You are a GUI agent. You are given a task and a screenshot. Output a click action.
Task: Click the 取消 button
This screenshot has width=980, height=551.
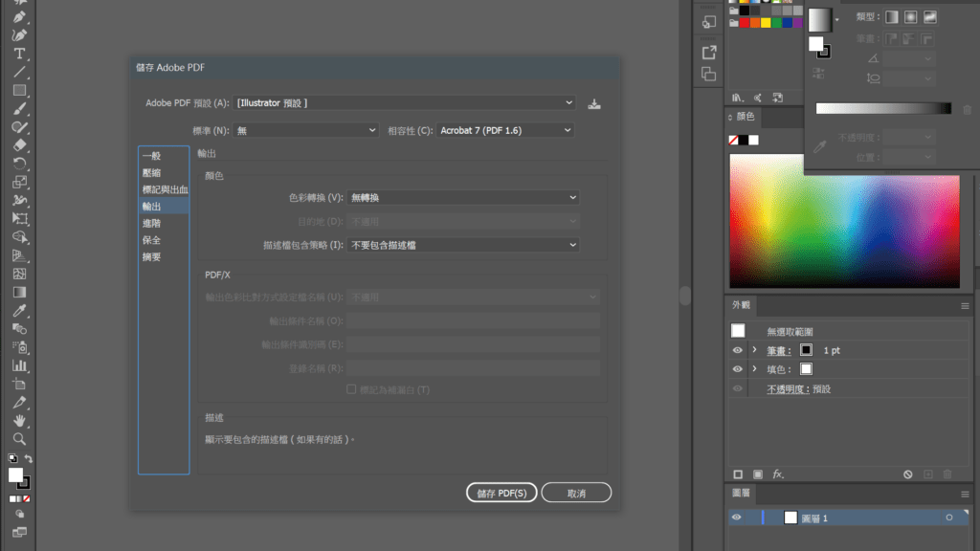coord(576,493)
